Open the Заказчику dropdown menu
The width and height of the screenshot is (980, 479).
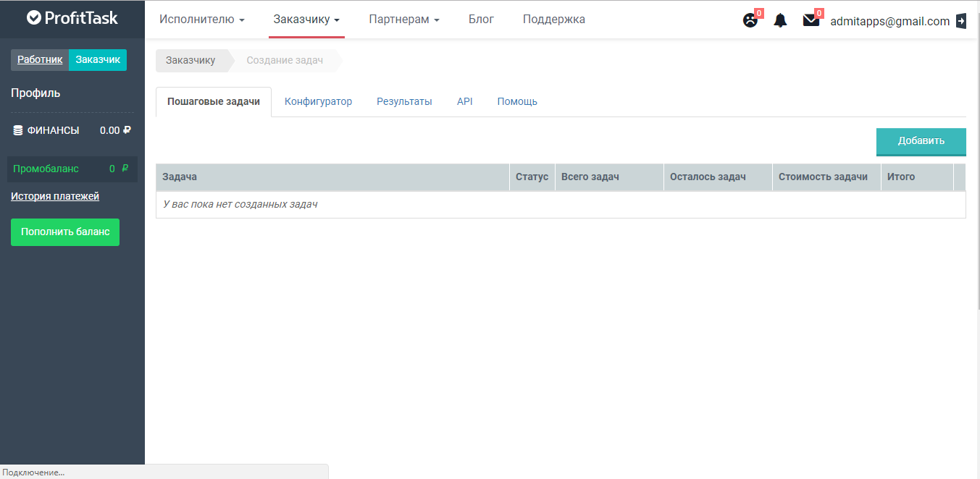(x=306, y=19)
